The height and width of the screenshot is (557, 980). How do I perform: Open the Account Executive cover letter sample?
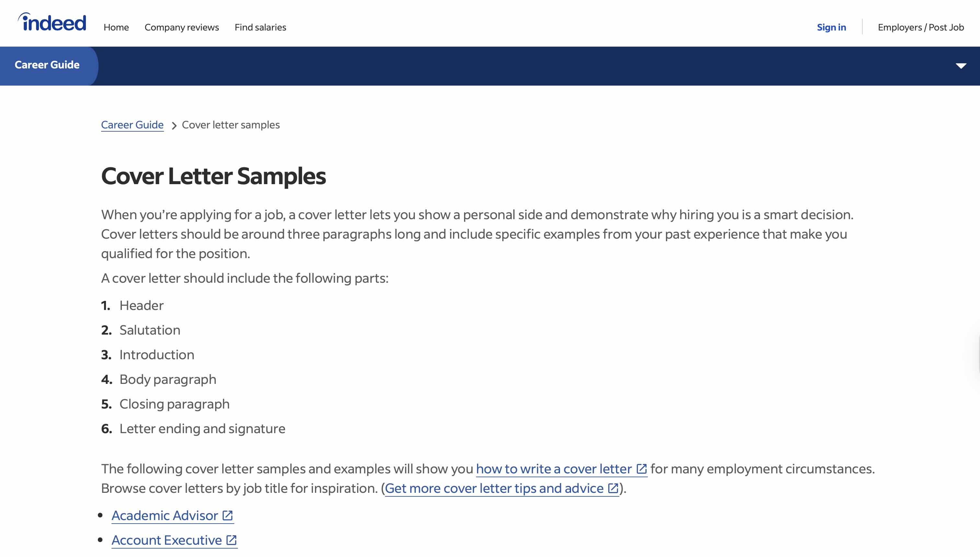[x=167, y=540]
